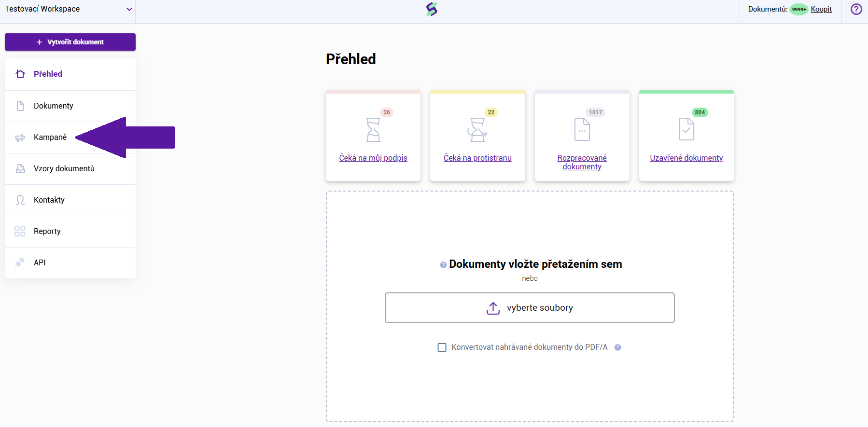Click the info icon before drag-and-drop heading

(x=443, y=265)
